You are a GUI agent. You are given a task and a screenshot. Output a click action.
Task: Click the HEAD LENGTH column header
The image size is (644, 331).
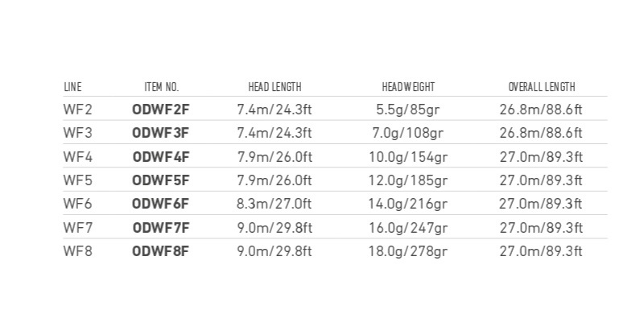pyautogui.click(x=275, y=87)
